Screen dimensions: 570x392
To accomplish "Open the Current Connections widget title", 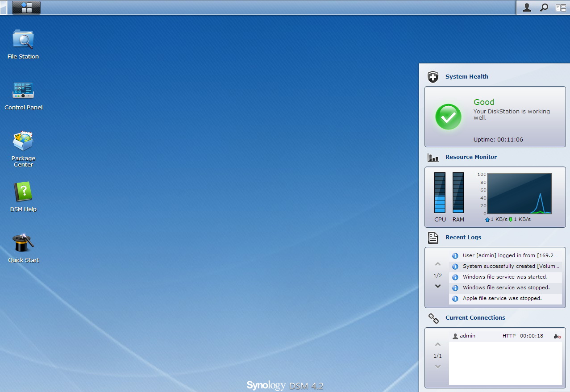I will tap(475, 318).
